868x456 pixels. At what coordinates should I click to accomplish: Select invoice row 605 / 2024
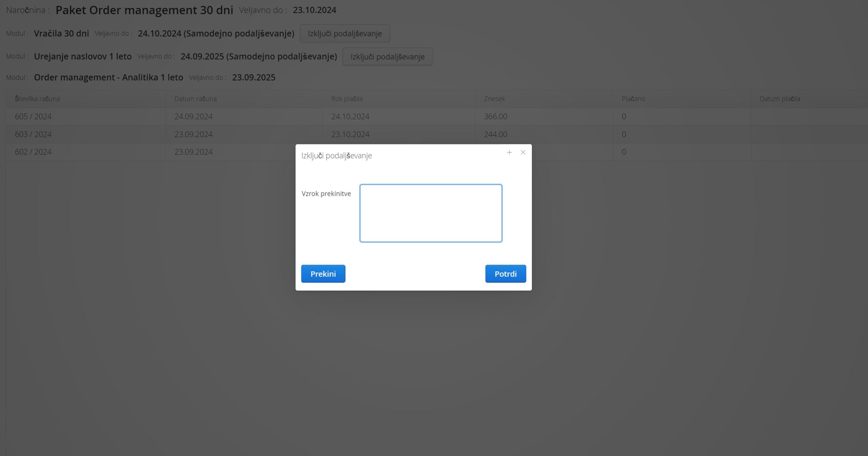[x=33, y=117]
